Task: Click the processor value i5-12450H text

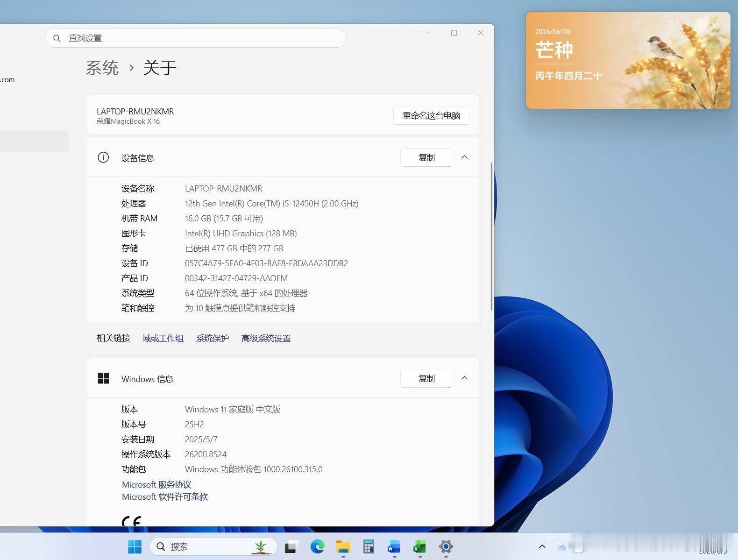Action: coord(272,204)
